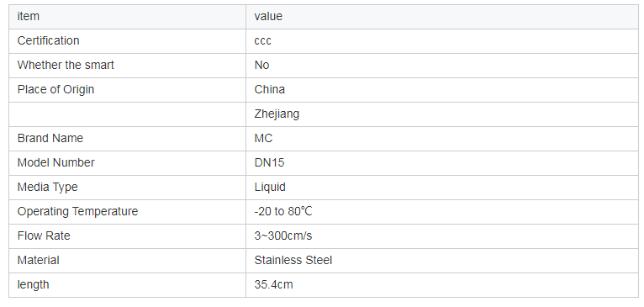Select the Media Type label

point(47,187)
